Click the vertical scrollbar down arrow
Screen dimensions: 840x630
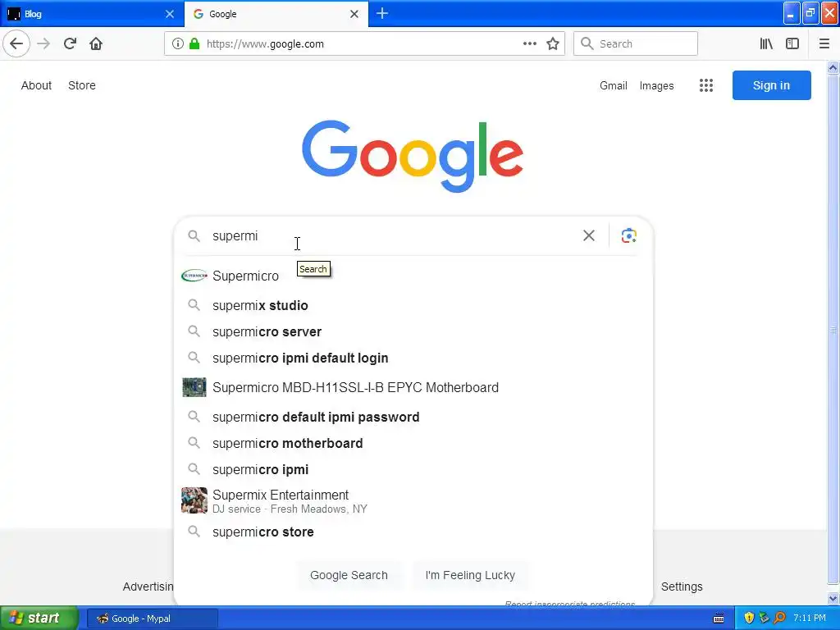[833, 598]
